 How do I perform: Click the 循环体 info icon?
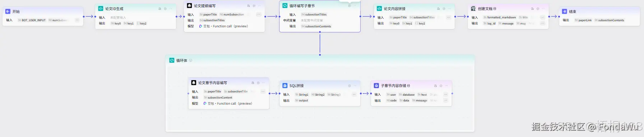tap(190, 60)
